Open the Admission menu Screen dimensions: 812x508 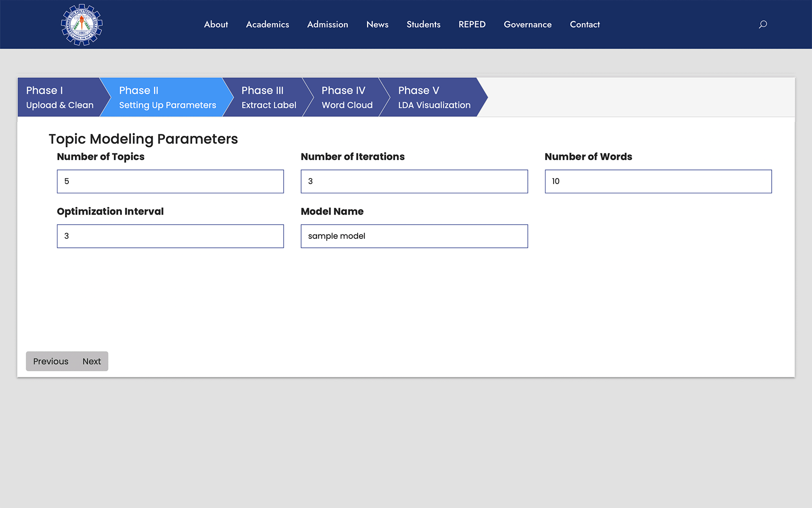click(x=328, y=24)
